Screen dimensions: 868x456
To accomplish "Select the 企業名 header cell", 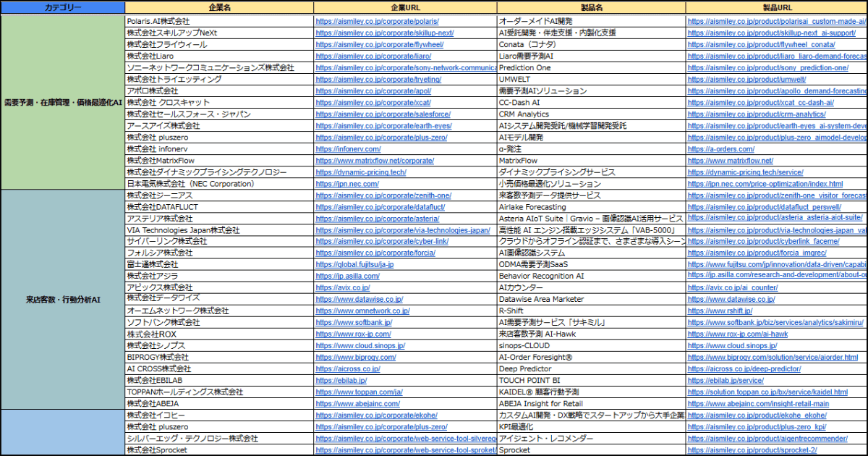I will (x=218, y=7).
